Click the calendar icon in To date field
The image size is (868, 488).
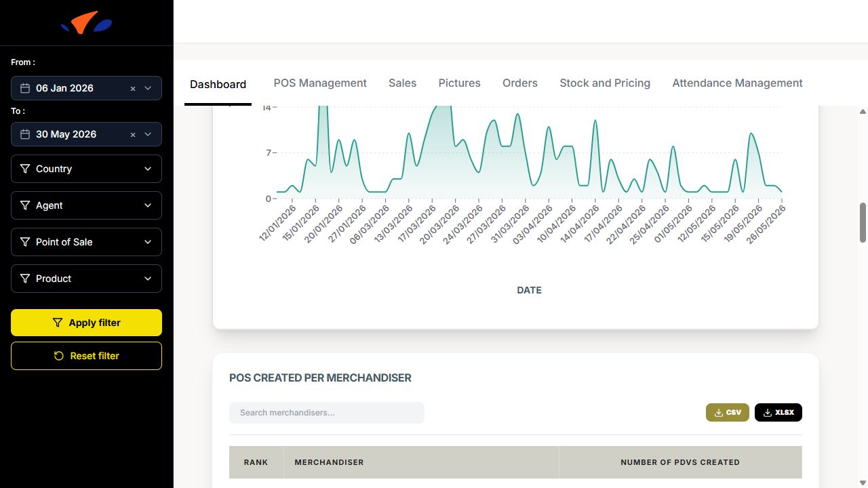tap(25, 134)
